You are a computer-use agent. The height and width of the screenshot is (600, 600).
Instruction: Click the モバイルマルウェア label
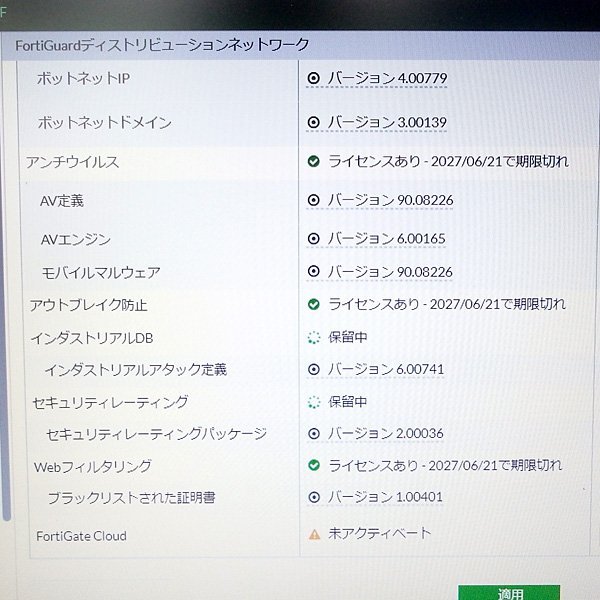tap(101, 273)
